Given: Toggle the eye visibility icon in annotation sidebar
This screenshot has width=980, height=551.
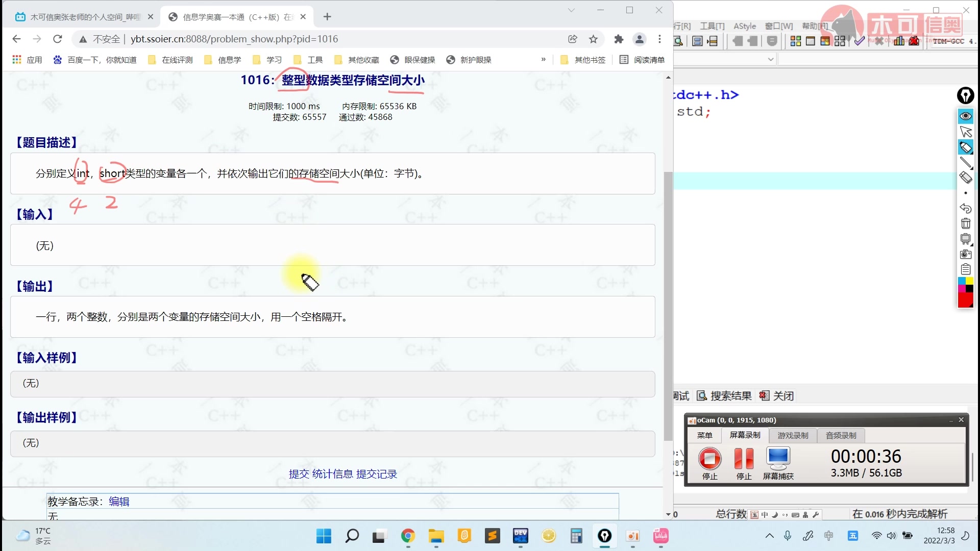Looking at the screenshot, I should pos(966,116).
